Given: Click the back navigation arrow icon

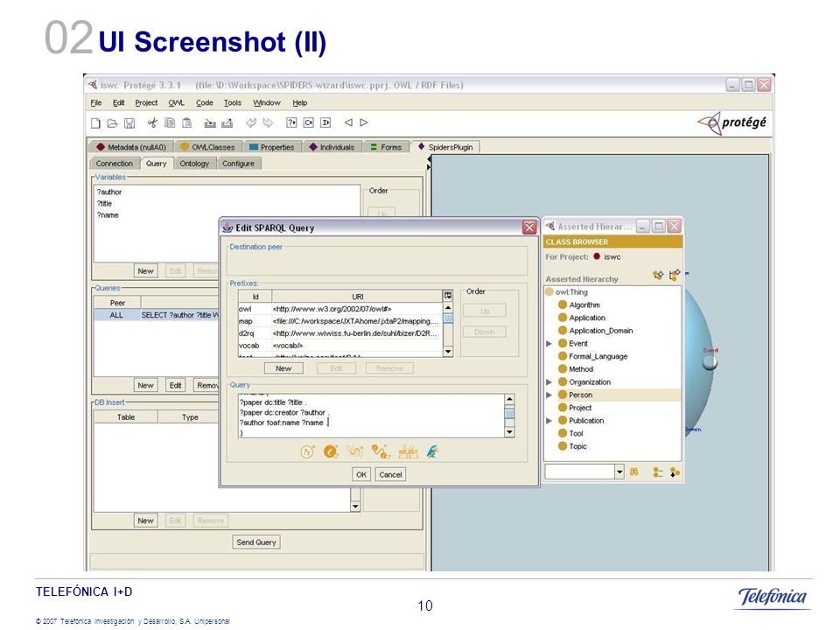Looking at the screenshot, I should (x=348, y=122).
